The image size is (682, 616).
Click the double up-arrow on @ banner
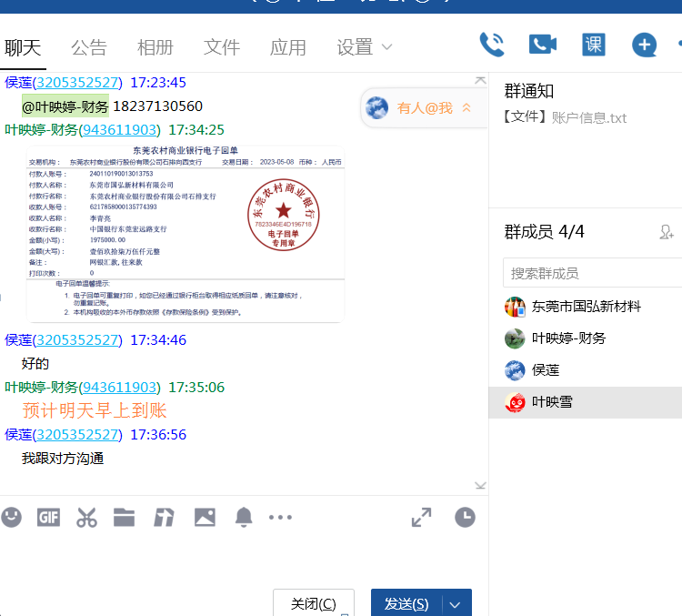tap(466, 107)
